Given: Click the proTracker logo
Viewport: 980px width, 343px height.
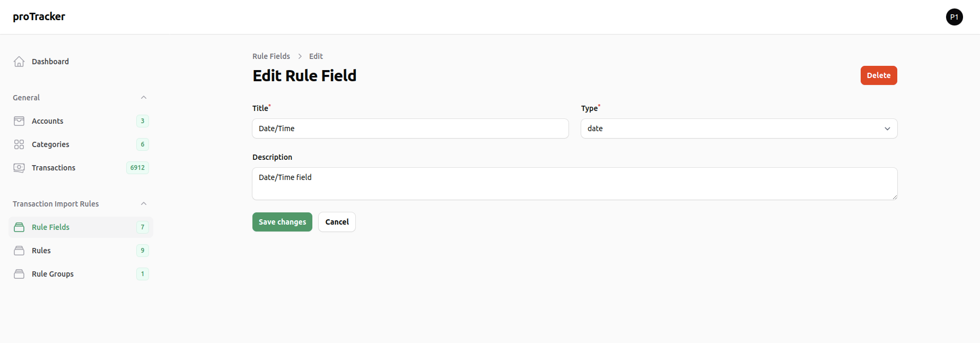Looking at the screenshot, I should coord(39,17).
